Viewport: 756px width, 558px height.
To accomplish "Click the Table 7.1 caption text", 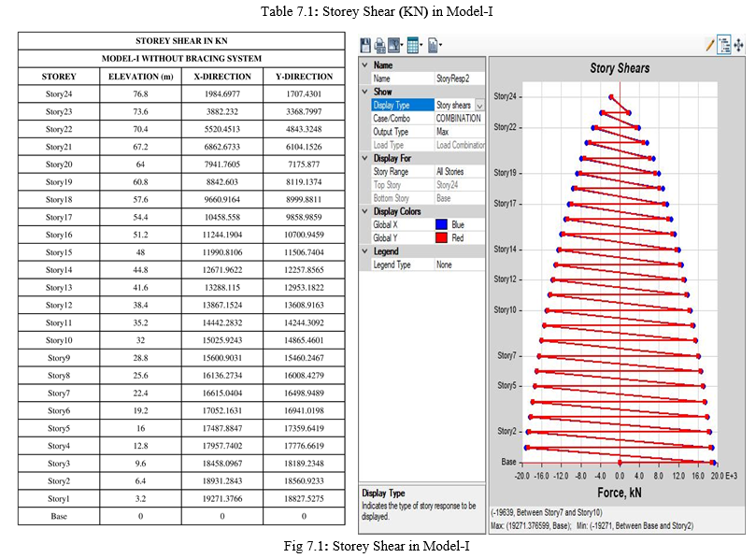I will tap(377, 11).
